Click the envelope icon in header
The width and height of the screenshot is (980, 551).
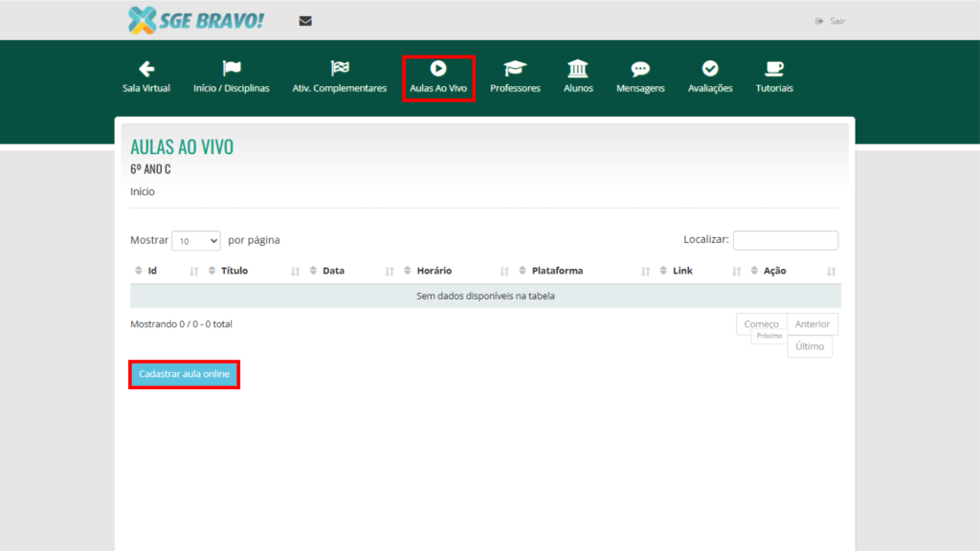(x=305, y=21)
